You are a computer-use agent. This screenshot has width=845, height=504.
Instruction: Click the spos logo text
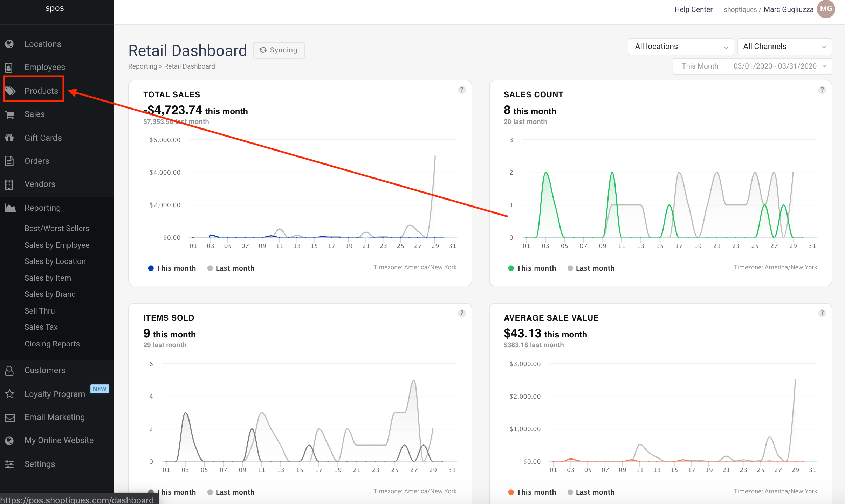(x=55, y=8)
